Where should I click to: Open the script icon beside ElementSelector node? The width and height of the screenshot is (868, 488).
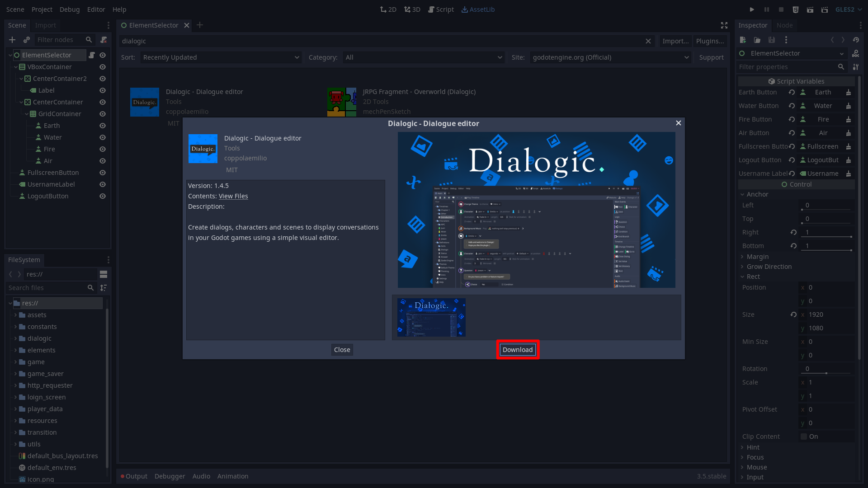(92, 55)
